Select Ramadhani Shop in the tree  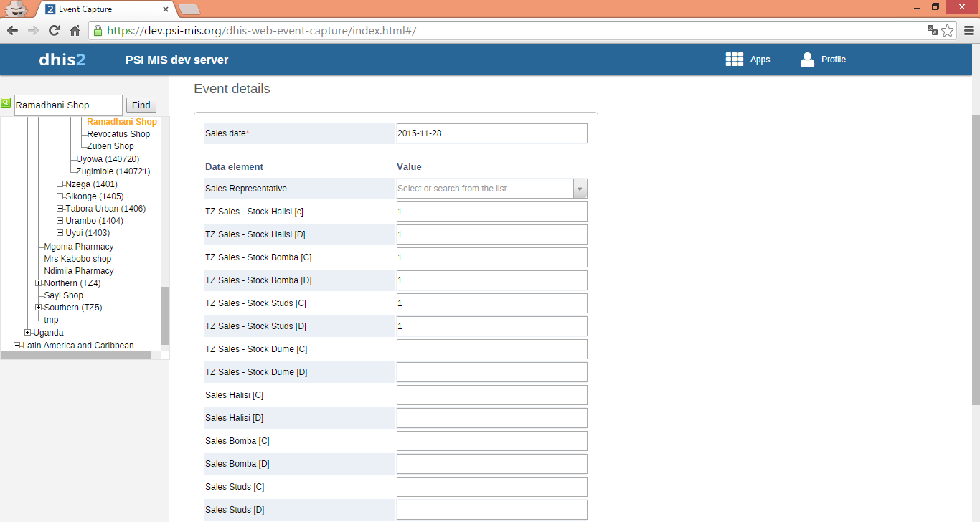click(x=122, y=122)
